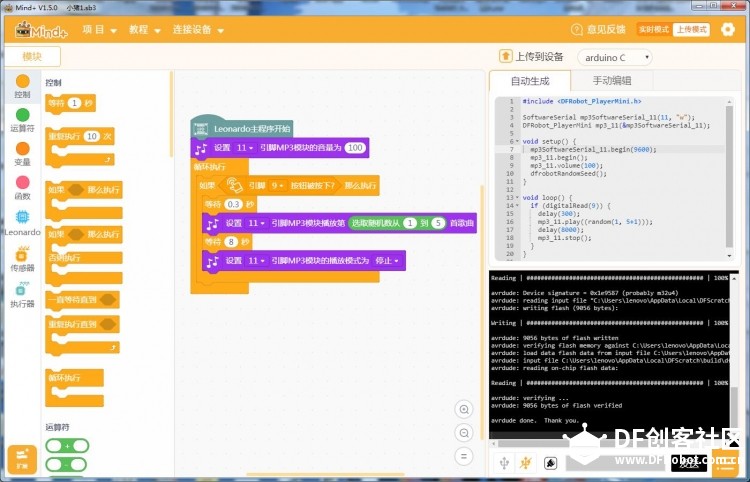The height and width of the screenshot is (482, 750).
Task: Click the Leonardo主程序开始 block icon
Action: tap(200, 129)
